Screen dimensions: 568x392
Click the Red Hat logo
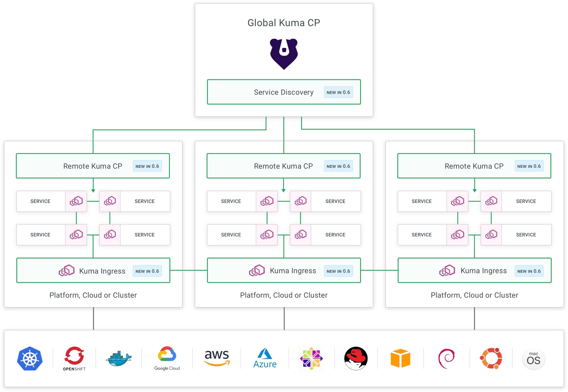coord(356,359)
